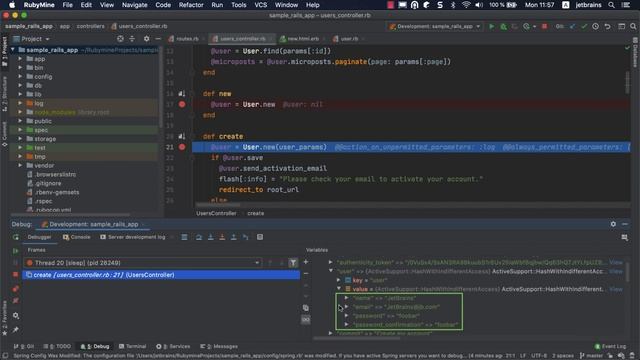
Task: Expand the key = "user" variable node
Action: 338,280
